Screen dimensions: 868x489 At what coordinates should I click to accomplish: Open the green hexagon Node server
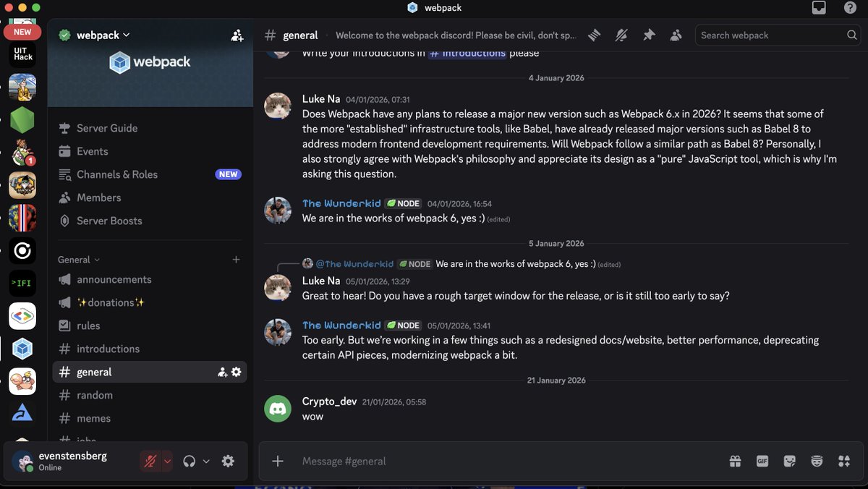click(x=22, y=119)
